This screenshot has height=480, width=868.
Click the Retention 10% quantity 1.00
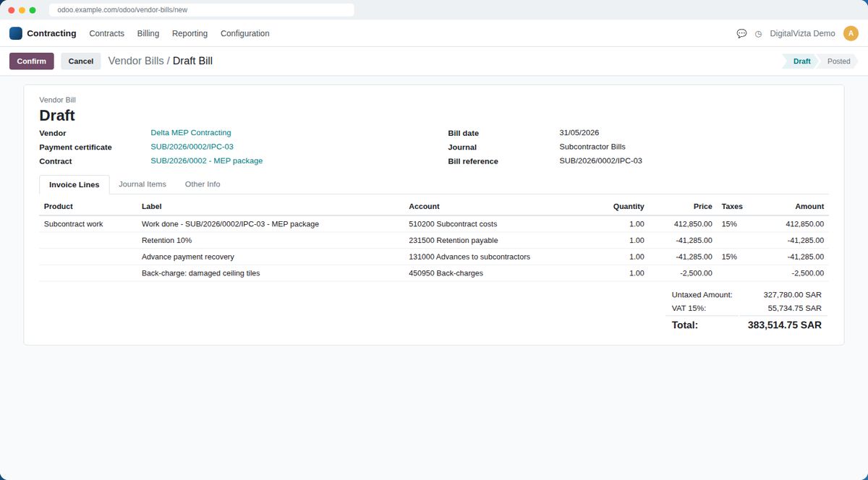(637, 241)
